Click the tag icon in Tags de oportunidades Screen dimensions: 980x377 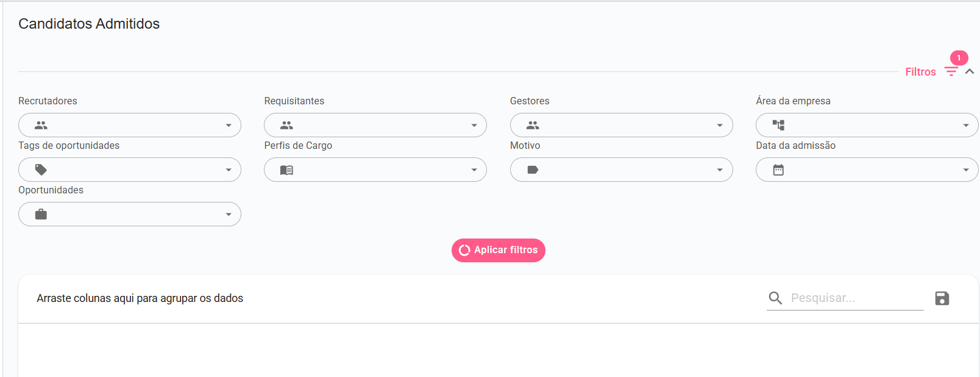click(x=41, y=170)
